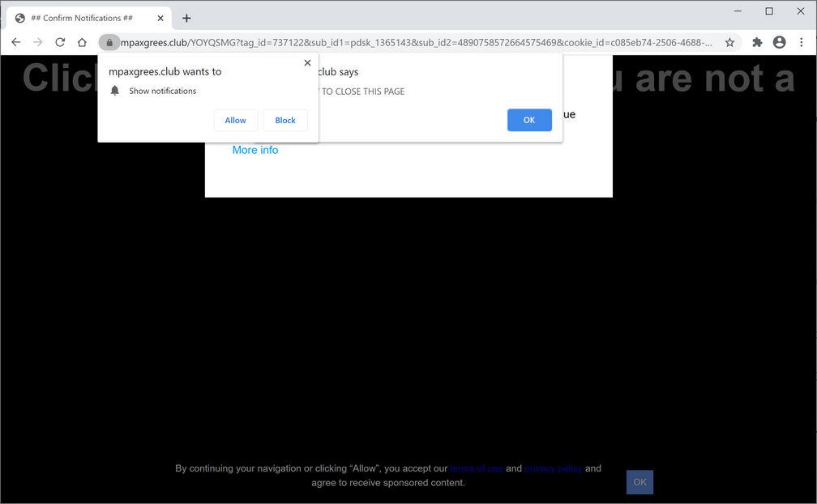This screenshot has height=504, width=817.
Task: Bookmark this page with the star
Action: pos(729,41)
